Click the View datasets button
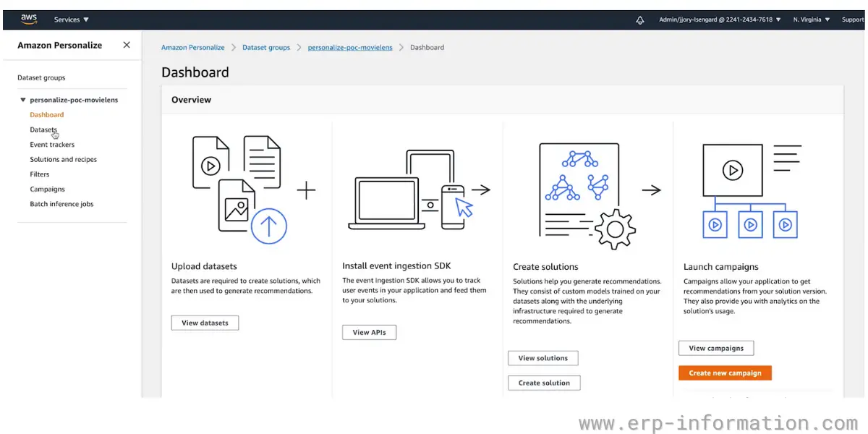Screen dimensions: 868x434 205,323
